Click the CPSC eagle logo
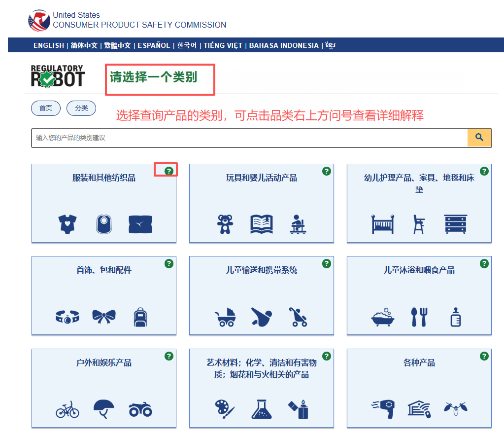Viewport: 504px width, 435px height. pyautogui.click(x=39, y=20)
